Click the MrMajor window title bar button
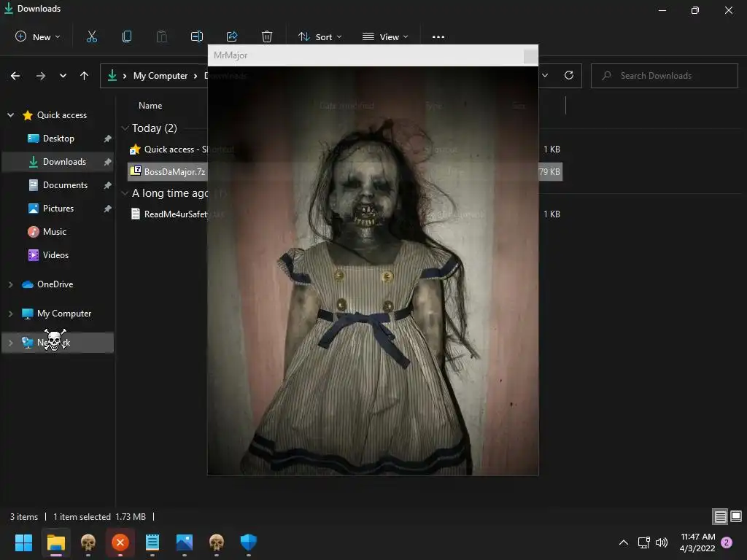 tap(530, 55)
